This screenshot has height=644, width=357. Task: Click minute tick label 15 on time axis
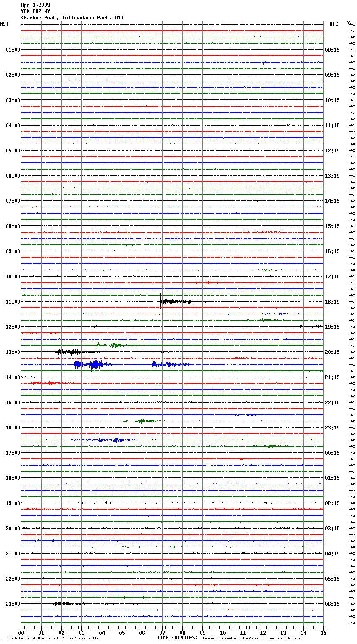pyautogui.click(x=323, y=633)
